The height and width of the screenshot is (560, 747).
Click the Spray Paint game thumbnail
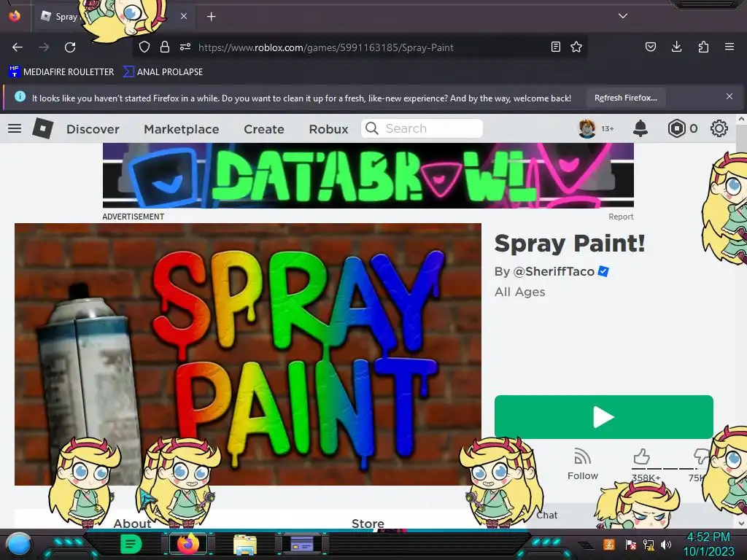coord(248,354)
